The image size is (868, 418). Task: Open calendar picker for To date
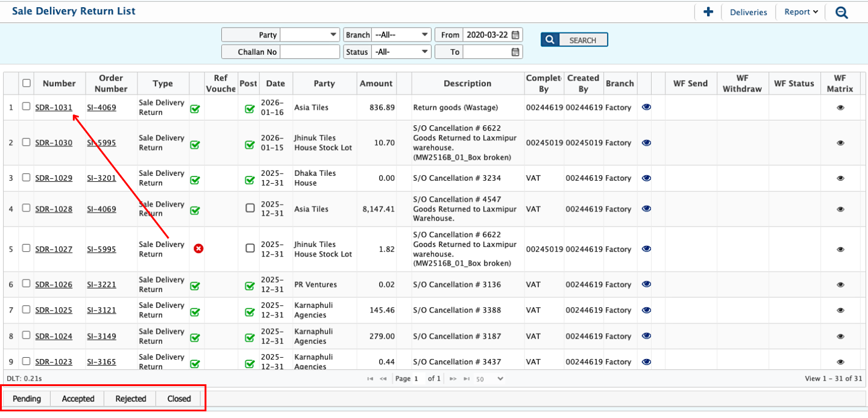[x=515, y=52]
